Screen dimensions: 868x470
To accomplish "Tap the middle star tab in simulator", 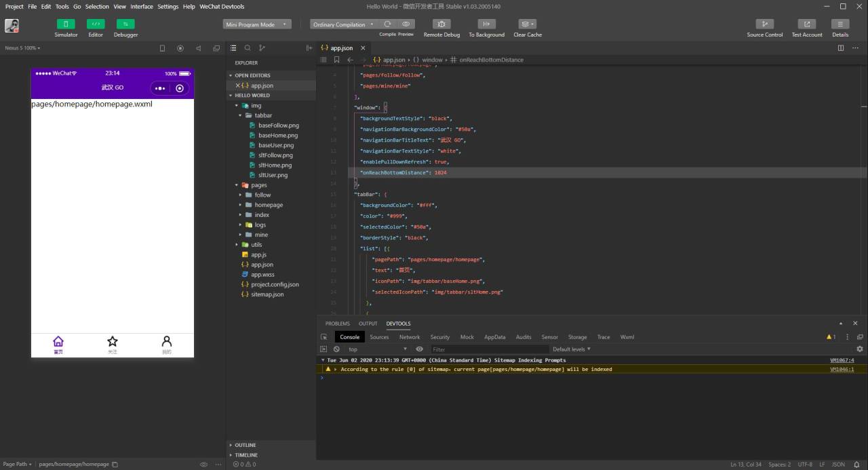I will 113,344.
